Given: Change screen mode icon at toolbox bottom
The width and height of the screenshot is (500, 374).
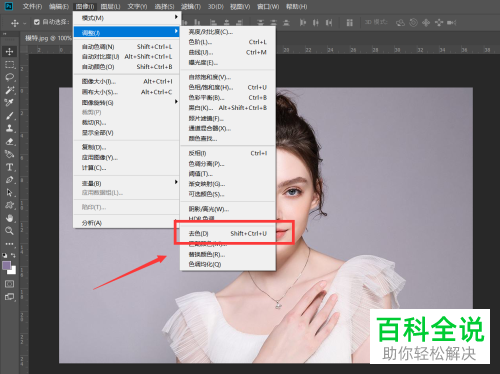Looking at the screenshot, I should 9,297.
